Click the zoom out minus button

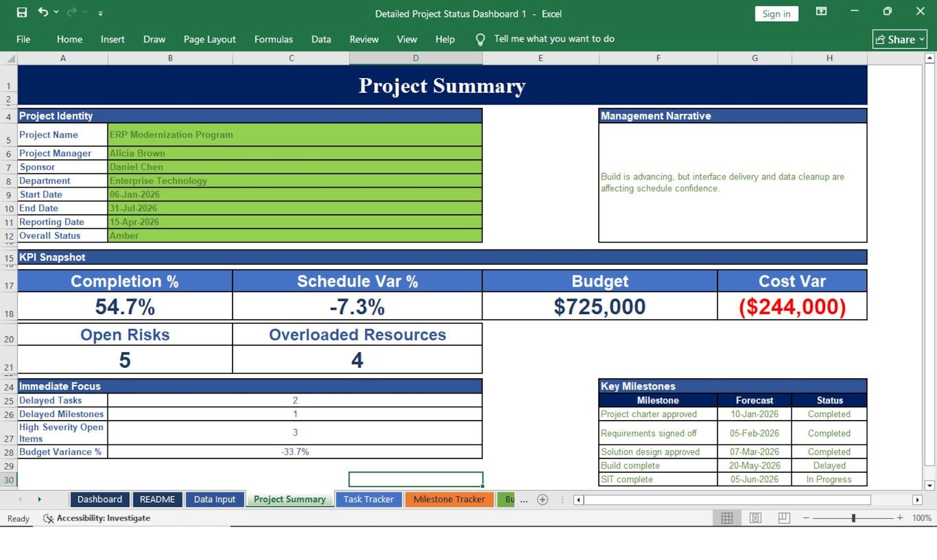point(806,518)
